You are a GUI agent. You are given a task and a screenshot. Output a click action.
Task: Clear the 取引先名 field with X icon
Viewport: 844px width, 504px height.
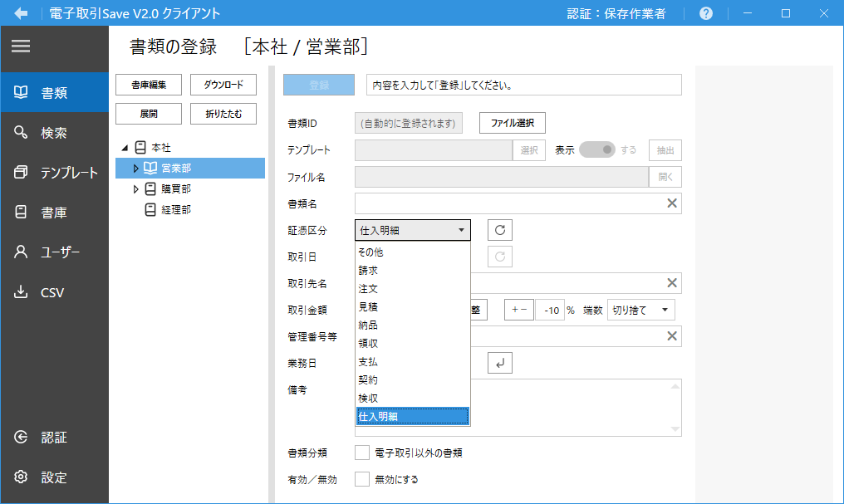(672, 283)
